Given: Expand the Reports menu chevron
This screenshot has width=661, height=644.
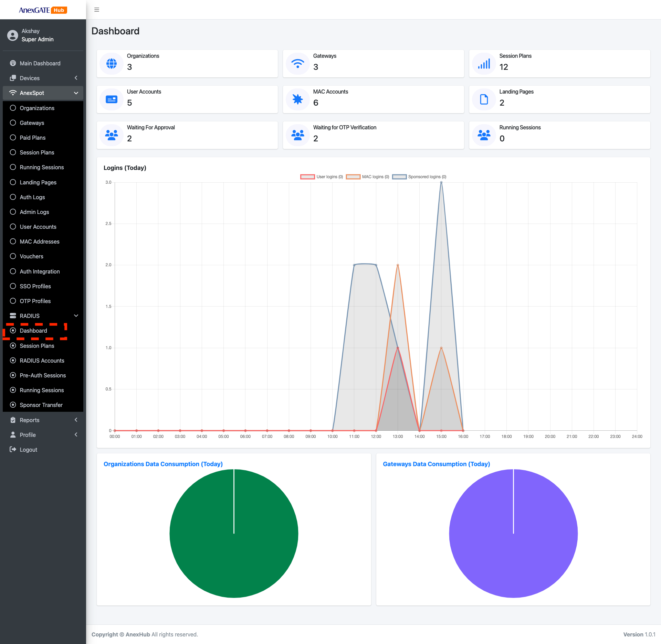Looking at the screenshot, I should click(76, 420).
